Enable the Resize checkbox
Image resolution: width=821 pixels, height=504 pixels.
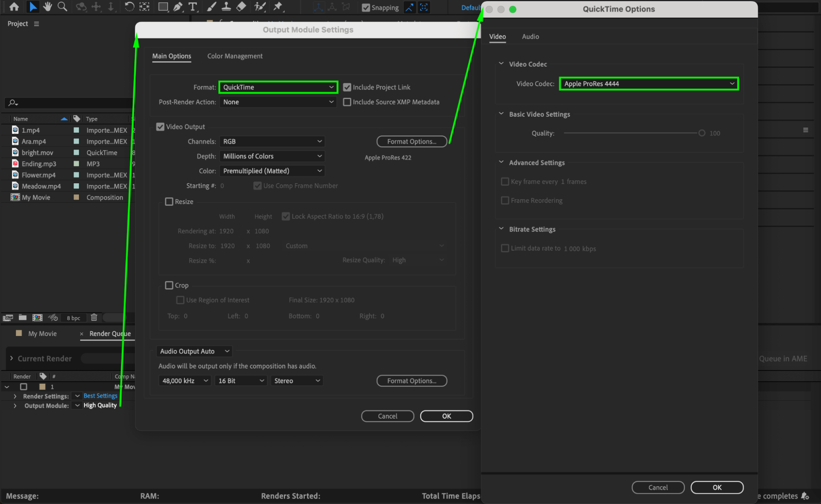[169, 202]
